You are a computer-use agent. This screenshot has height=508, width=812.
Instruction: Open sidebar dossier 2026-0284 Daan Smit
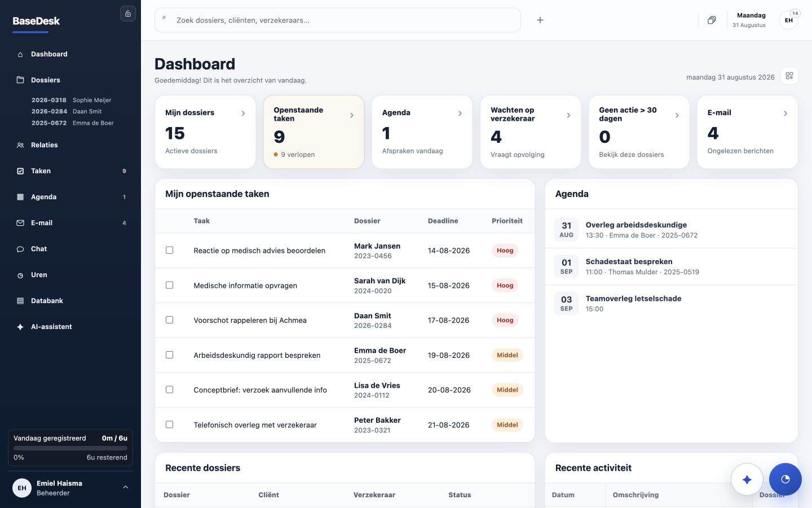(x=67, y=111)
